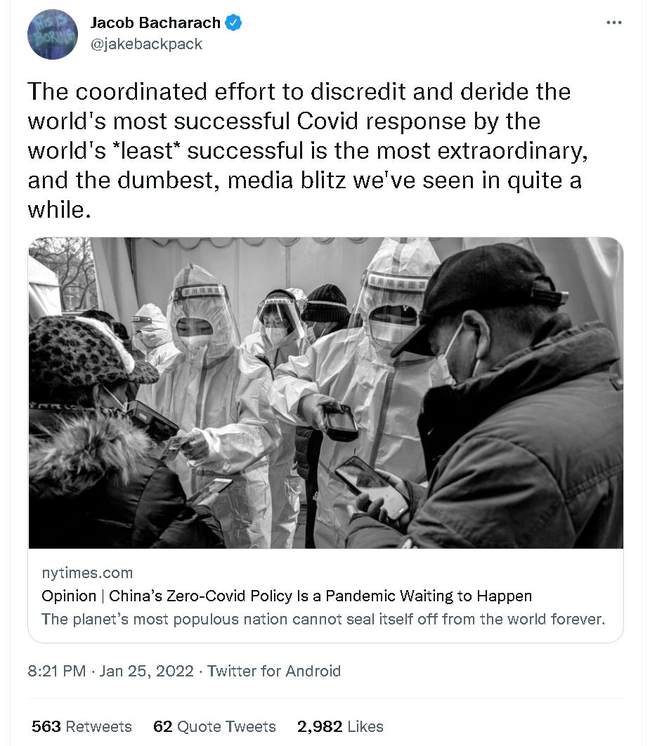Image resolution: width=650 pixels, height=746 pixels.
Task: View the 563 Retweets list
Action: coord(82,726)
